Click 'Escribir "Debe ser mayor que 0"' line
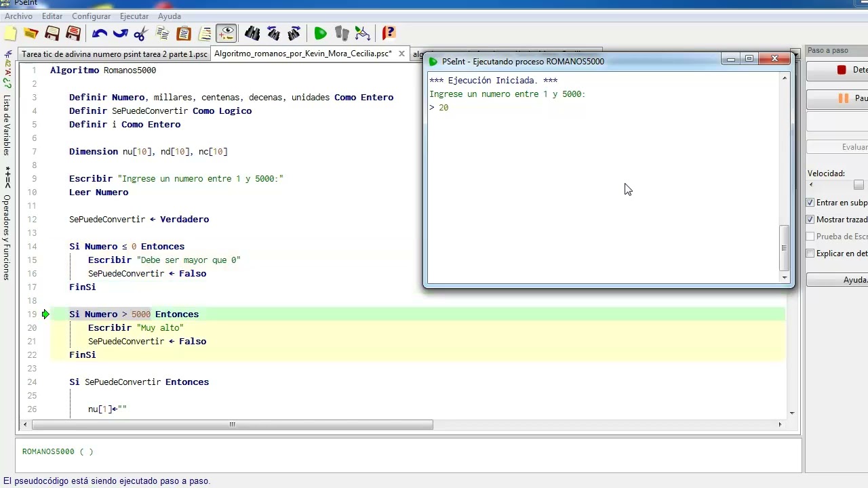The height and width of the screenshot is (488, 868). point(164,260)
